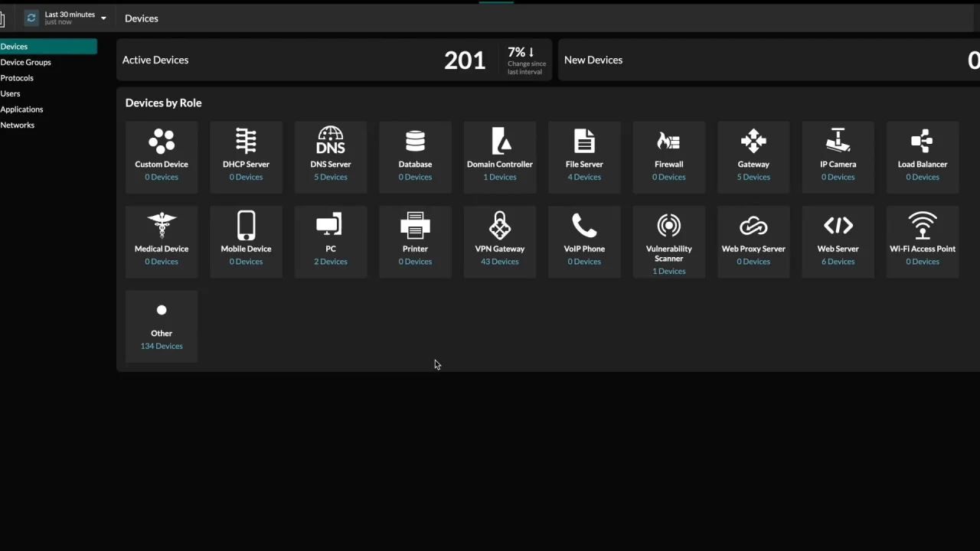This screenshot has height=551, width=980.
Task: Select Devices in the sidebar
Action: (48, 47)
